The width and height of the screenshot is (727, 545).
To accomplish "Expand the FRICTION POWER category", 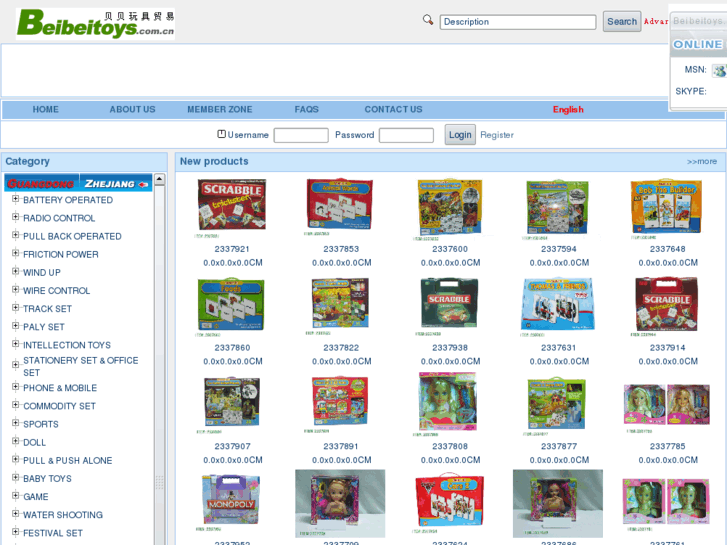I will [x=15, y=253].
